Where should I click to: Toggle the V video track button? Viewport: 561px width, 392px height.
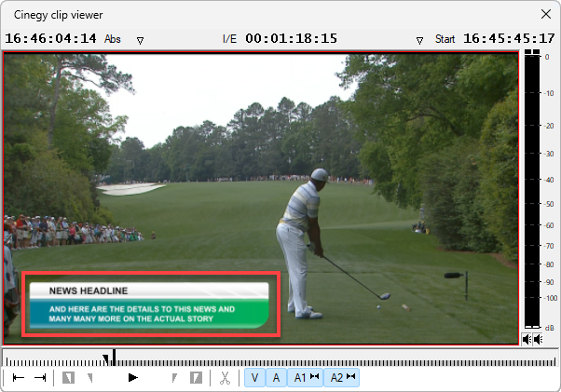click(x=253, y=377)
